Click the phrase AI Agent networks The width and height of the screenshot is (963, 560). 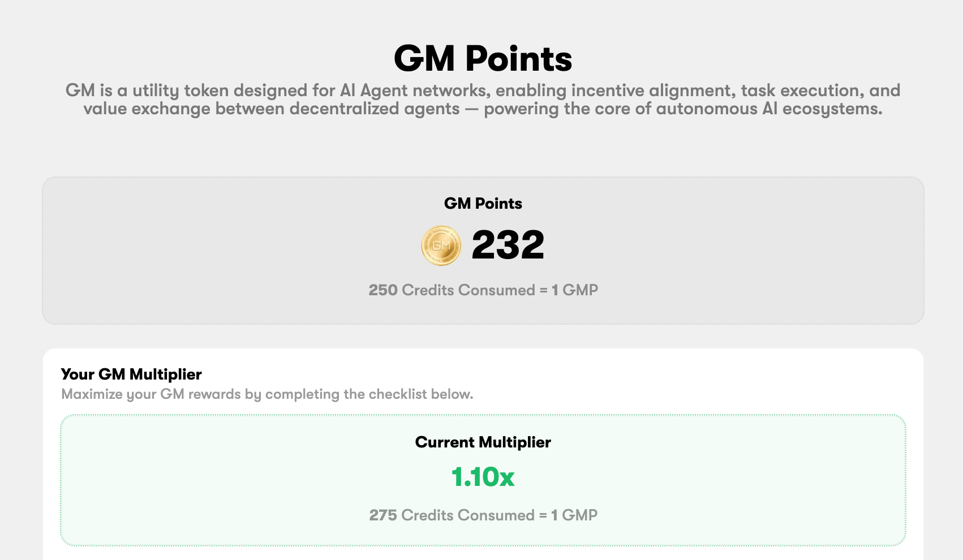click(x=415, y=91)
